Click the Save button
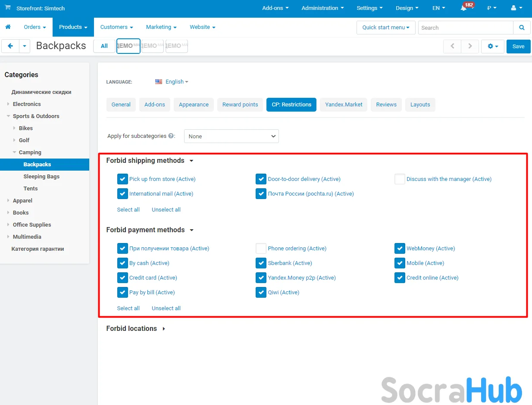 (x=518, y=46)
